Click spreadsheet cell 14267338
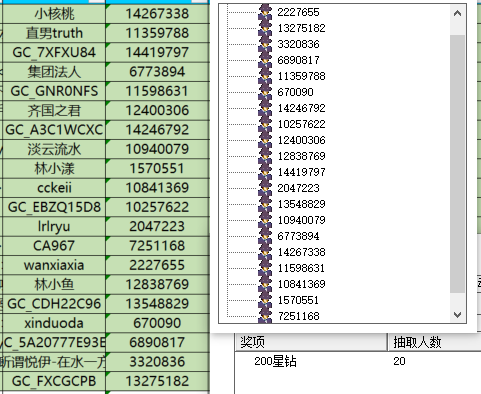 click(157, 14)
